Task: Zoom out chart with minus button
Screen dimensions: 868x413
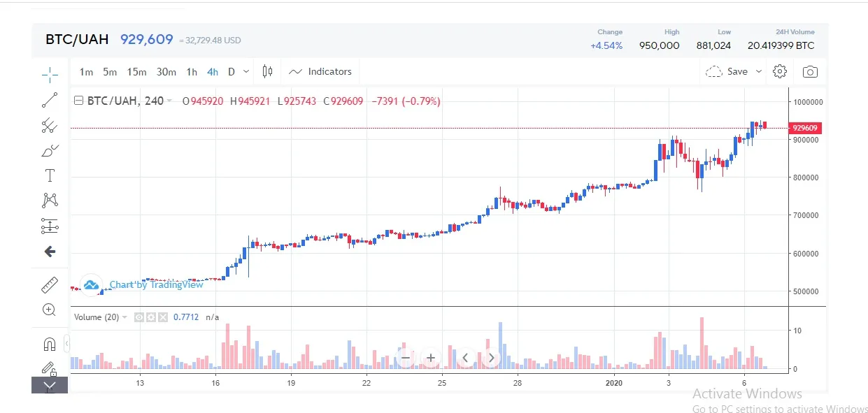Action: tap(405, 358)
